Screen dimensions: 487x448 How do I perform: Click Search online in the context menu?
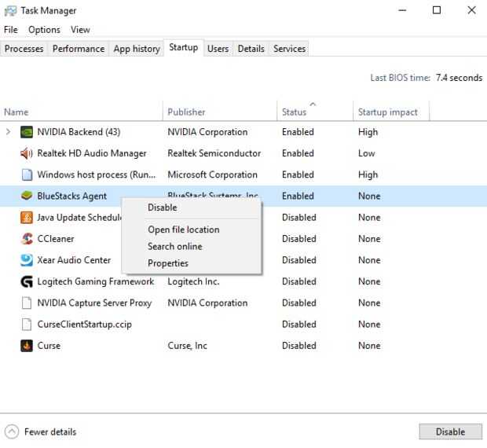pyautogui.click(x=174, y=246)
